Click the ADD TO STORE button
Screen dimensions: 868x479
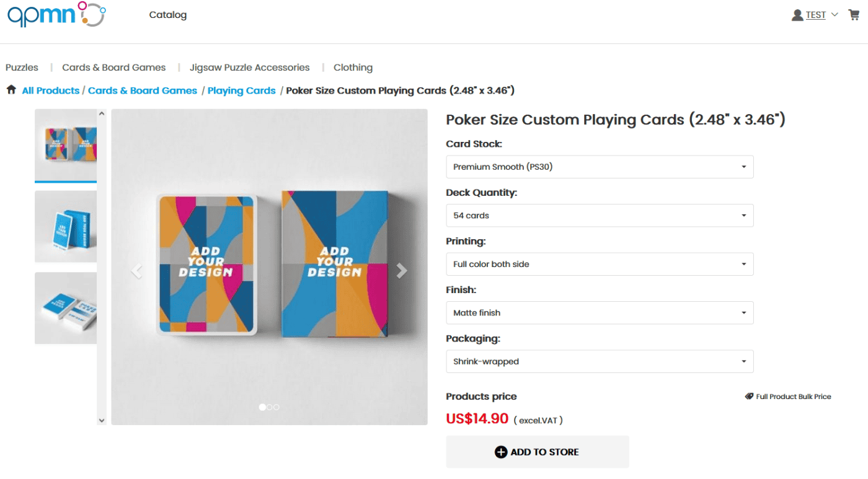pos(537,452)
